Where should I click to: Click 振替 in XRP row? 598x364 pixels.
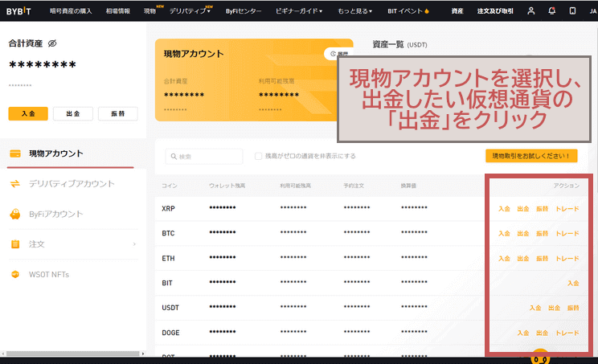[x=543, y=208]
